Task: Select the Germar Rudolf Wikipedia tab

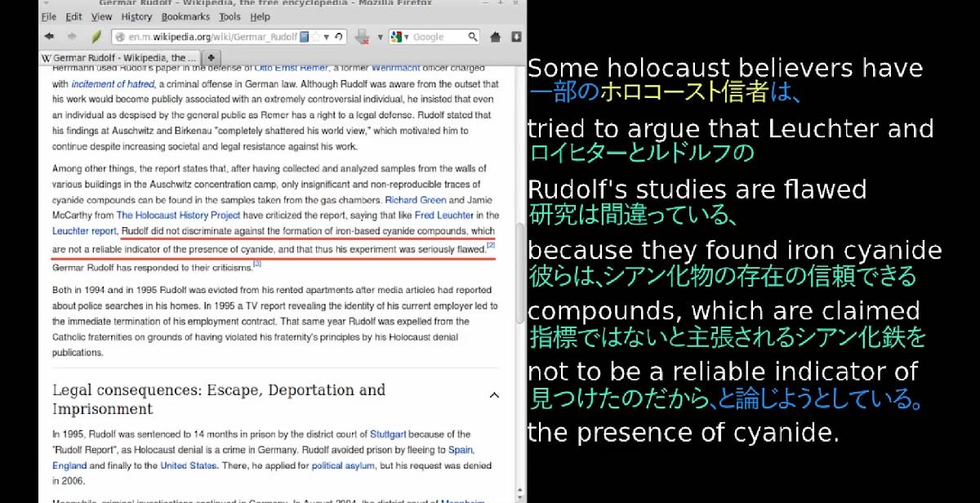Action: pyautogui.click(x=120, y=58)
